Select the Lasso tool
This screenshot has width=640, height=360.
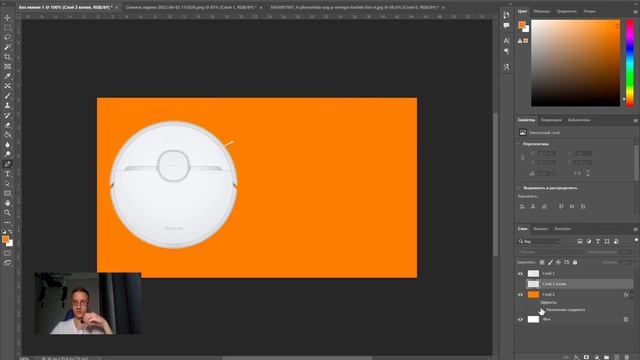7,37
